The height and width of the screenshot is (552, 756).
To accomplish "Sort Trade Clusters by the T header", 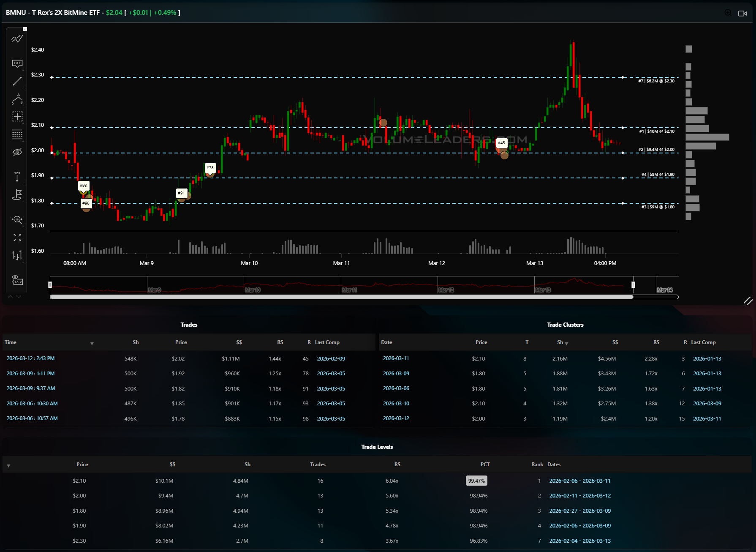I will (527, 342).
